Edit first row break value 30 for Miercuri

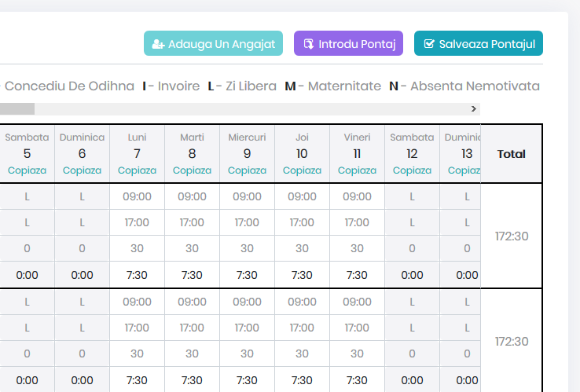247,248
